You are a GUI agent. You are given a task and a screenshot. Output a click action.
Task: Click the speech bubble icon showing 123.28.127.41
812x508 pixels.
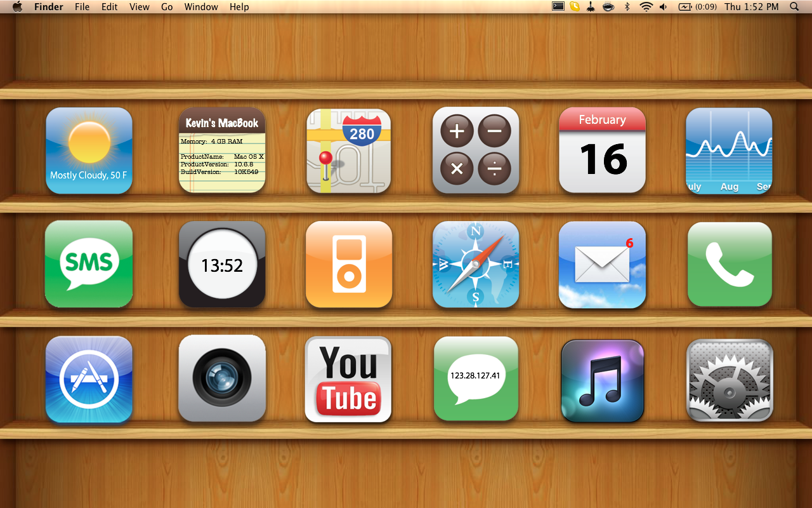pos(476,378)
